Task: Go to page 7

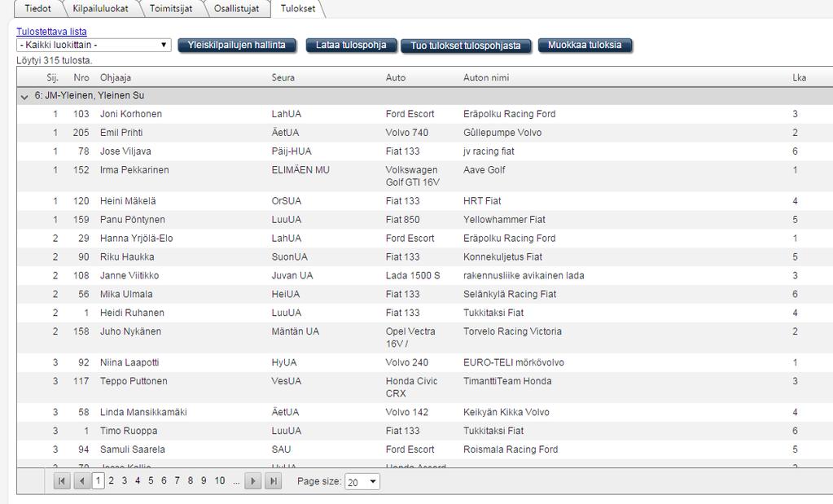Action: click(x=177, y=480)
